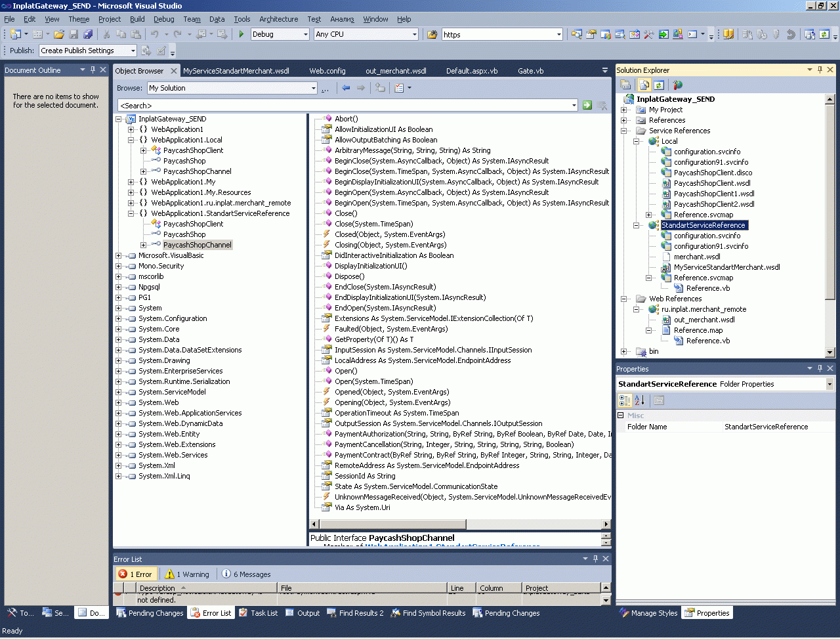Sort error list by Line column header
Image resolution: width=840 pixels, height=640 pixels.
click(462, 588)
